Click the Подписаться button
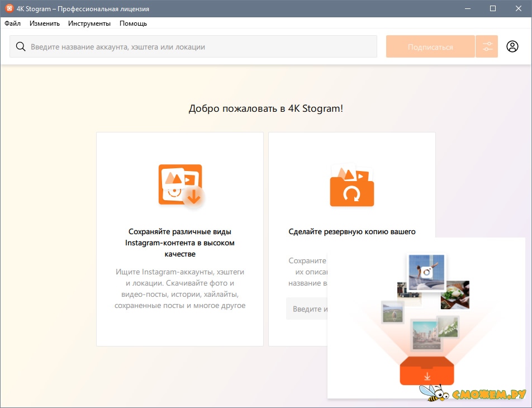 pyautogui.click(x=430, y=46)
